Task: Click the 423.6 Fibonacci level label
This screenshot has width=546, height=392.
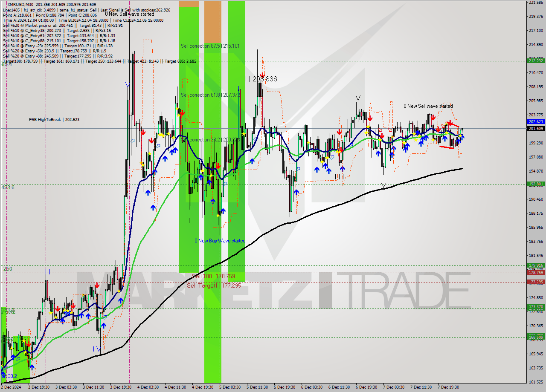Action: tap(8, 187)
